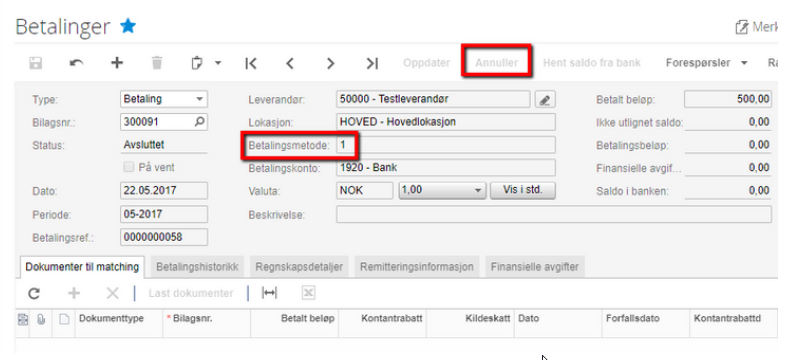Refresh the documents grid
789x360 pixels.
34,294
